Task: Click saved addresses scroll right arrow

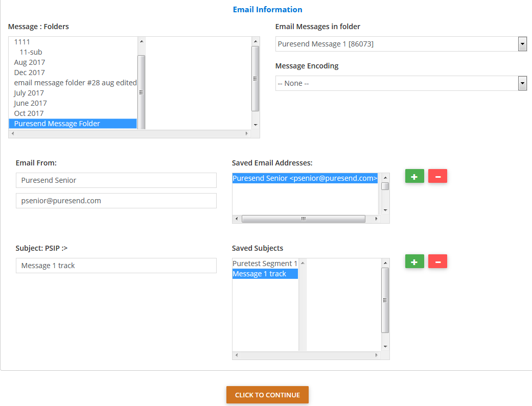Action: [376, 219]
